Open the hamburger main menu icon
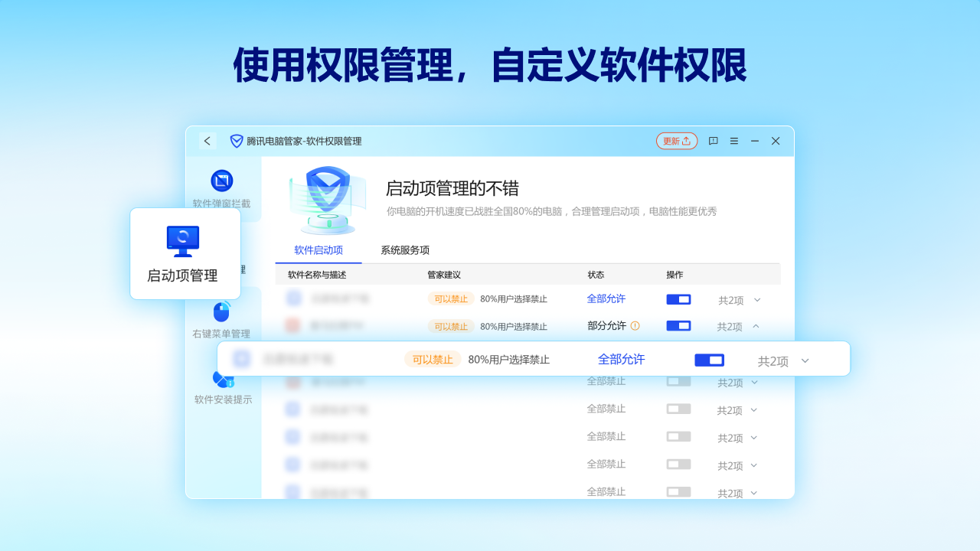The height and width of the screenshot is (551, 980). tap(734, 141)
